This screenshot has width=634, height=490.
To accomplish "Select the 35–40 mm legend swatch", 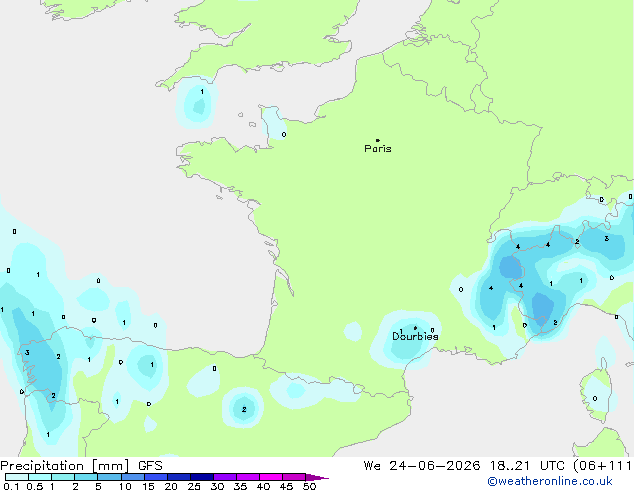I will pos(247,477).
